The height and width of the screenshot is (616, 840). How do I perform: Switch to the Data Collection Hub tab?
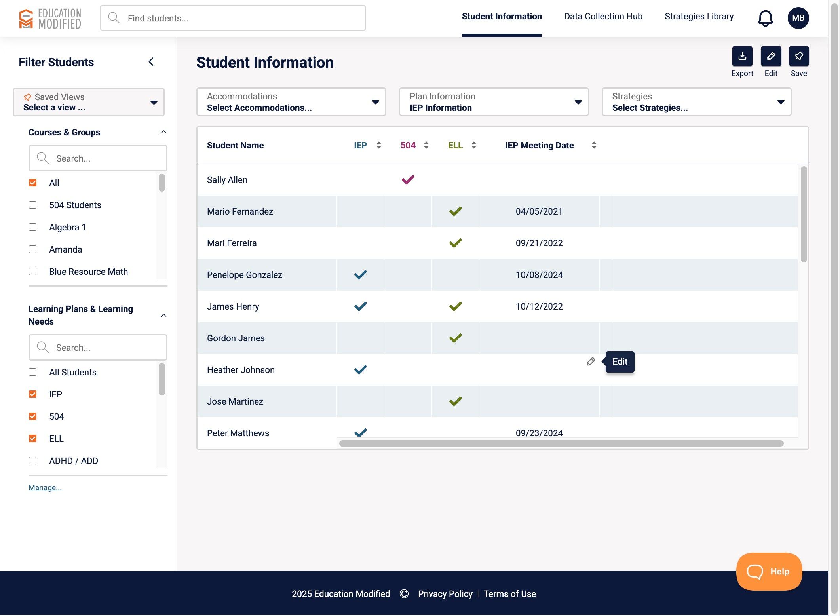[603, 17]
